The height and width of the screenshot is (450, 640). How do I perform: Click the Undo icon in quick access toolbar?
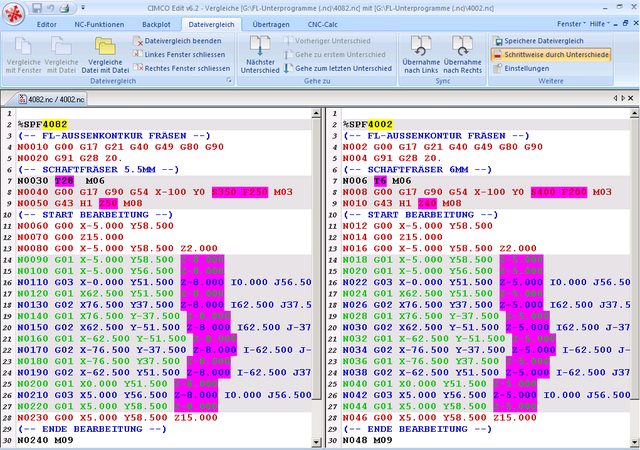pyautogui.click(x=51, y=8)
